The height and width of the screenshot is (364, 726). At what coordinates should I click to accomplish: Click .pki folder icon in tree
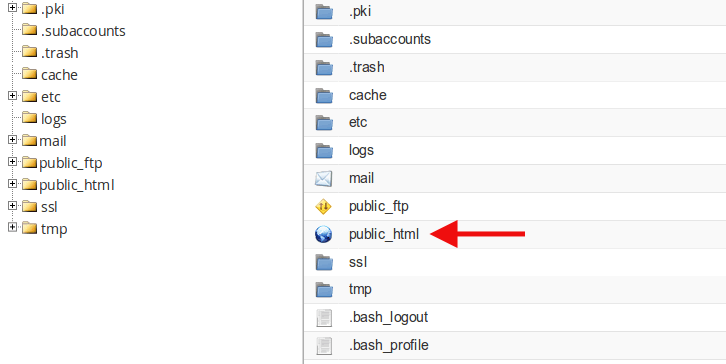(29, 8)
